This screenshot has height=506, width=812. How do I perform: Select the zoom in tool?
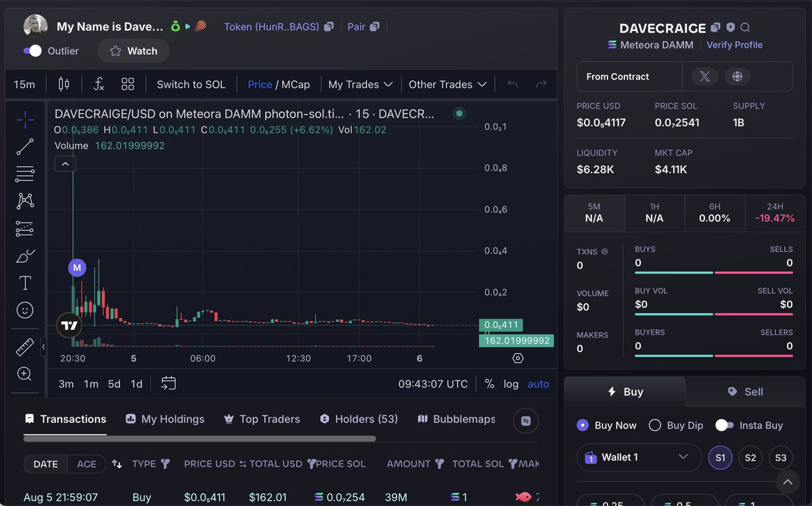[25, 373]
